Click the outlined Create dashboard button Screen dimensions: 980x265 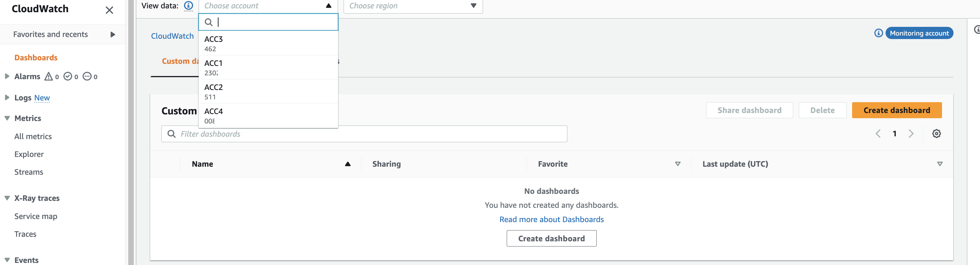(x=551, y=239)
